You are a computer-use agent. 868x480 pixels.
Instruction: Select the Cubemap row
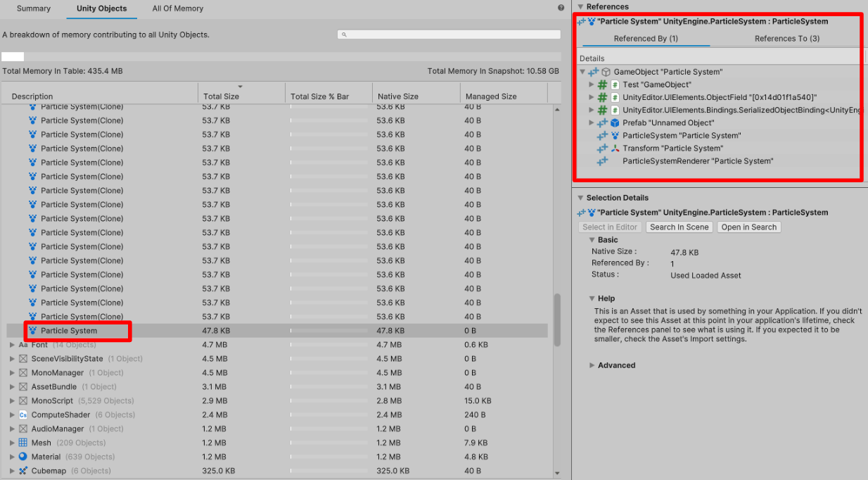277,471
